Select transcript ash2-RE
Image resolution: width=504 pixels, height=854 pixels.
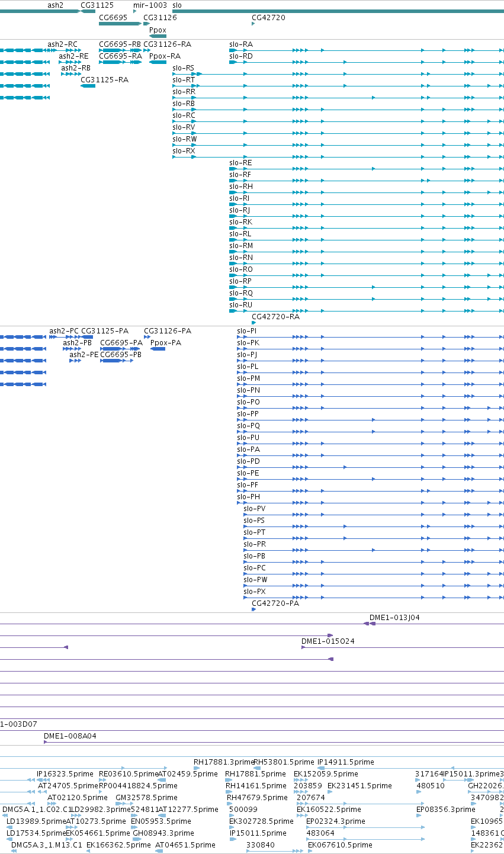(x=73, y=56)
